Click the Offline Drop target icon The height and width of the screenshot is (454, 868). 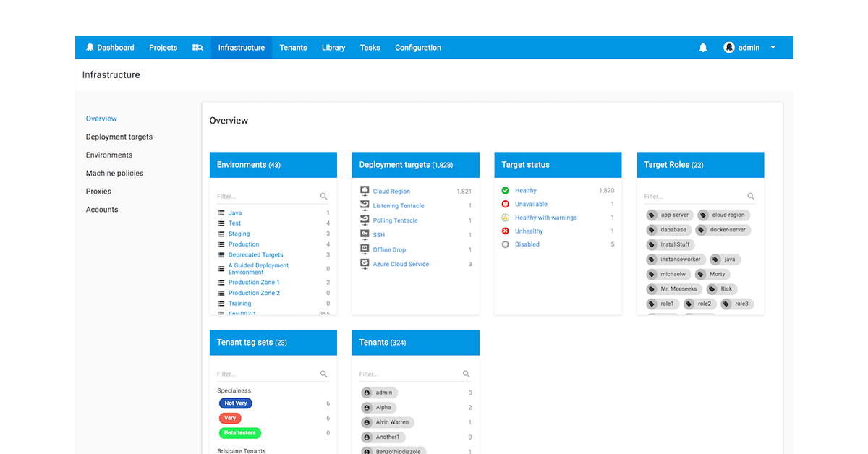363,249
